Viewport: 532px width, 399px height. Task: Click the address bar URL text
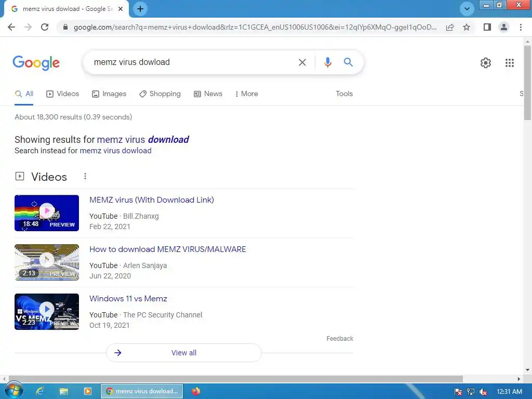(x=255, y=27)
